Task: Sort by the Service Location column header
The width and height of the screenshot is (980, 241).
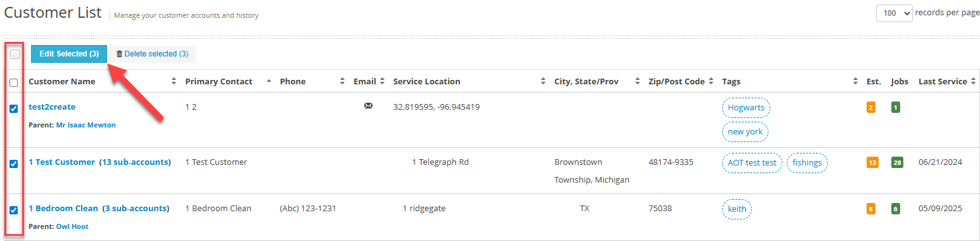Action: coord(426,81)
